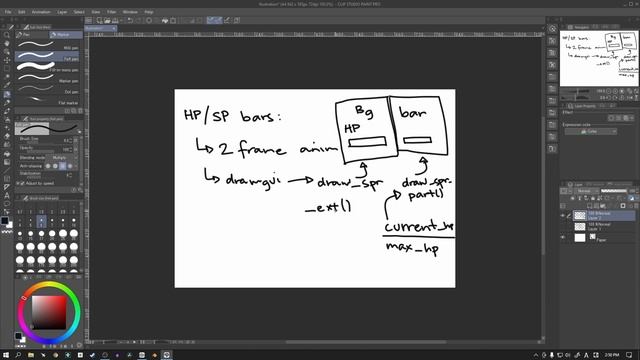Open the layer blend mode Normal dropdown

(x=587, y=191)
